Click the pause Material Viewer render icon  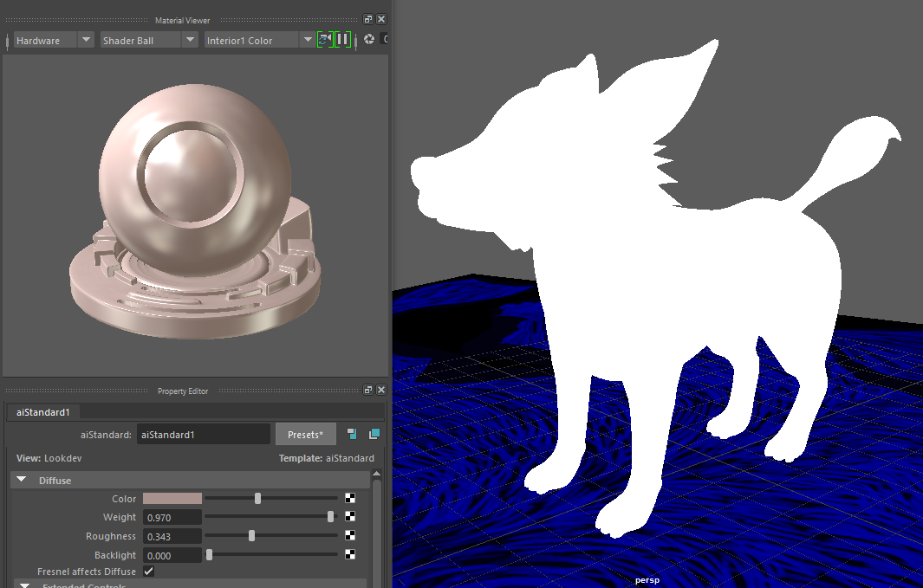pyautogui.click(x=342, y=39)
